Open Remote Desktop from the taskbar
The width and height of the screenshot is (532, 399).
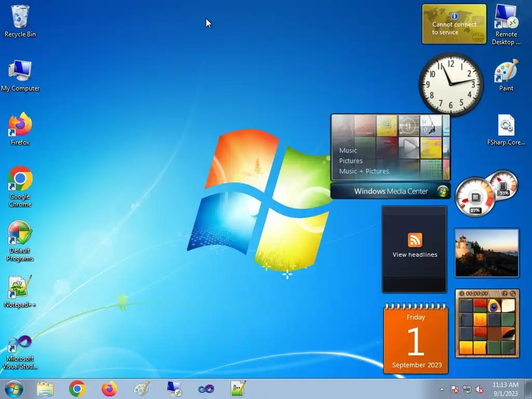click(174, 389)
